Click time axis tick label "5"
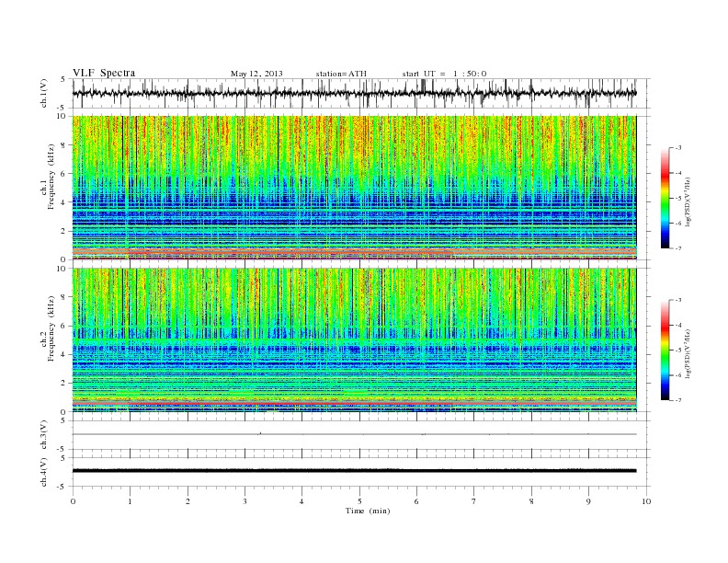The width and height of the screenshot is (728, 563). click(359, 501)
